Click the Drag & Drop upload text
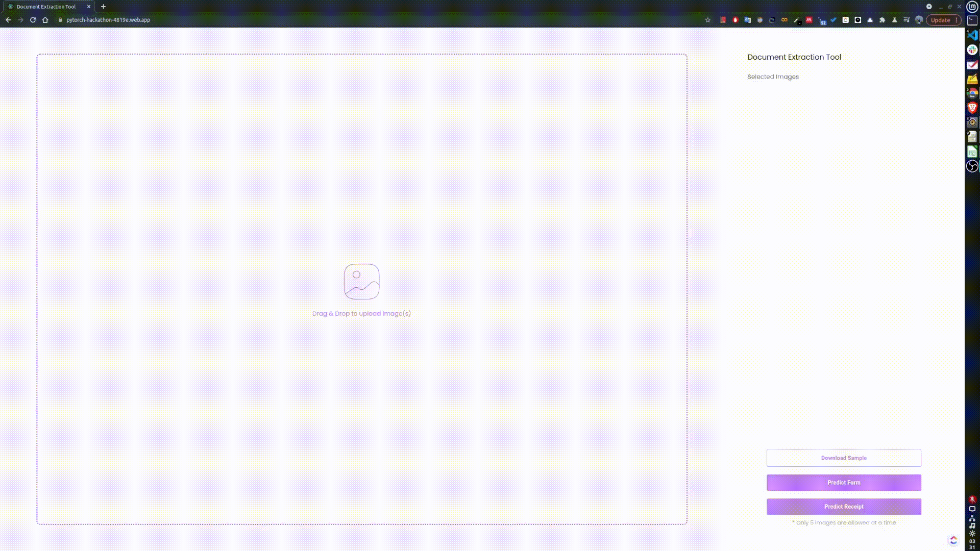 (361, 313)
